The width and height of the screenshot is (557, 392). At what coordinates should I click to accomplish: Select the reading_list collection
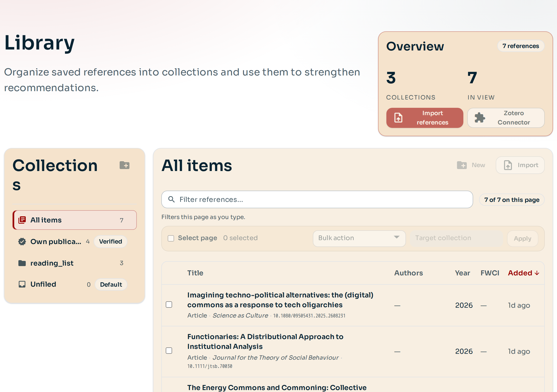point(52,263)
